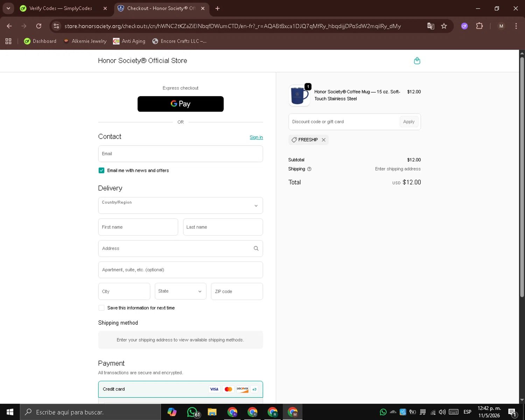This screenshot has height=420, width=525.
Task: Open the Anti Aging bookmark
Action: pos(129,41)
